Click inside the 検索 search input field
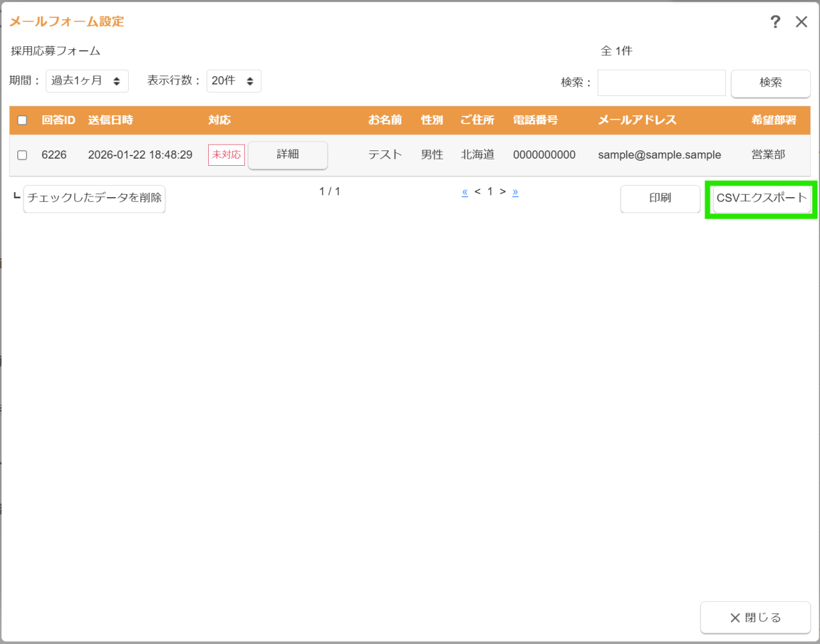Viewport: 820px width, 644px height. tap(661, 83)
